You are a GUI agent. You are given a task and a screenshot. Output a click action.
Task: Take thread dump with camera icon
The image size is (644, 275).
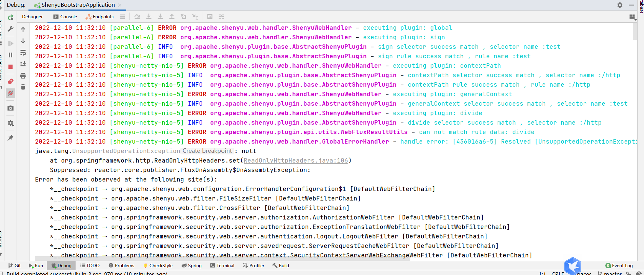click(x=11, y=108)
